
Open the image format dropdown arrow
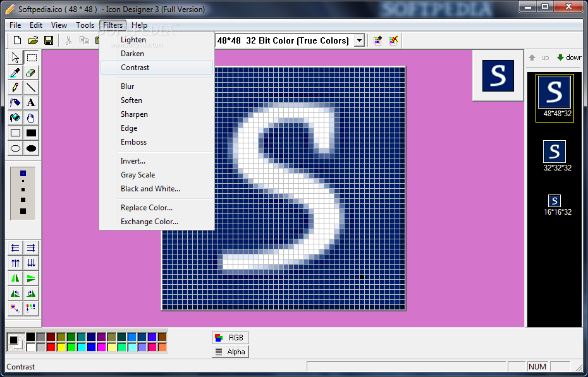click(x=359, y=40)
